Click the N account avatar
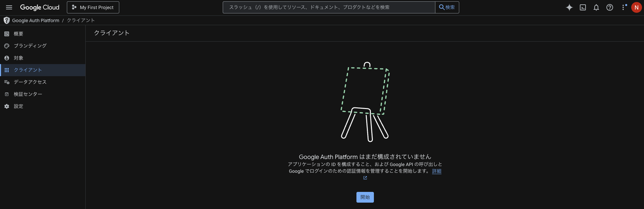The height and width of the screenshot is (209, 644). point(636,7)
